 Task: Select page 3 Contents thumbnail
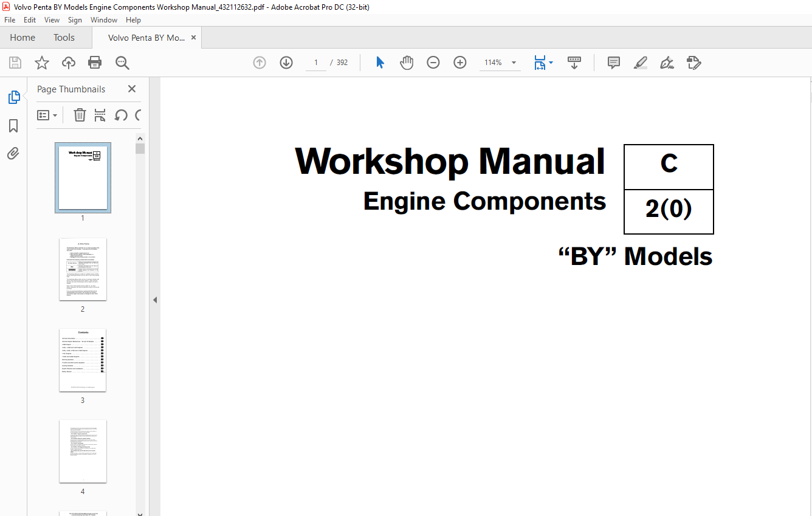tap(83, 360)
